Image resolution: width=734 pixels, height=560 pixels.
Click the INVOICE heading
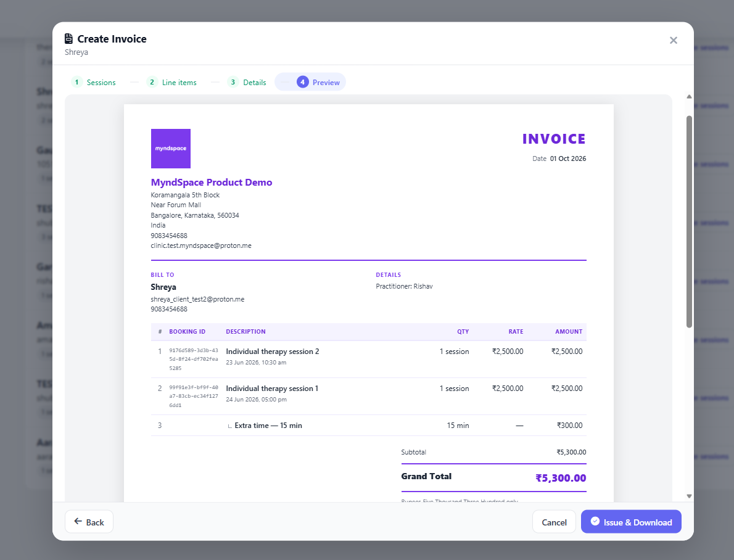(555, 139)
